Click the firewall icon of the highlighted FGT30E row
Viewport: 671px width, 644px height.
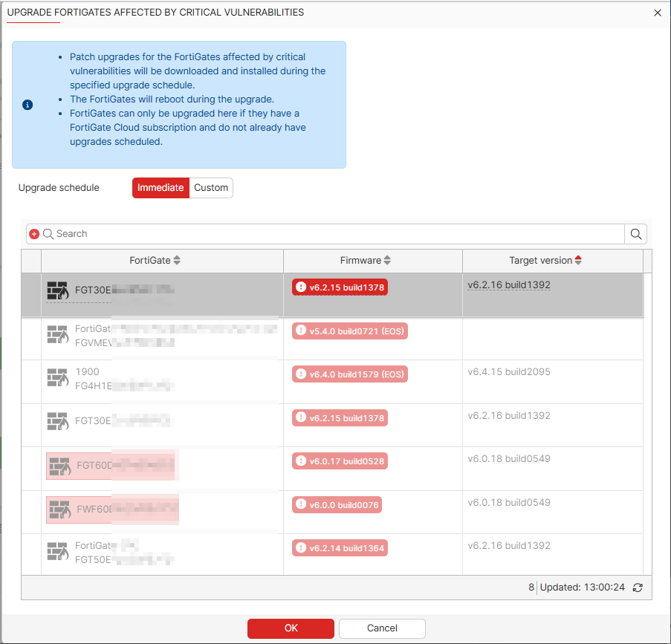pos(57,290)
